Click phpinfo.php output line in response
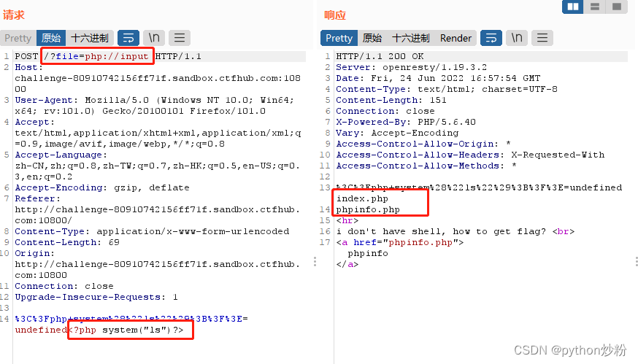The width and height of the screenshot is (638, 364). click(368, 210)
